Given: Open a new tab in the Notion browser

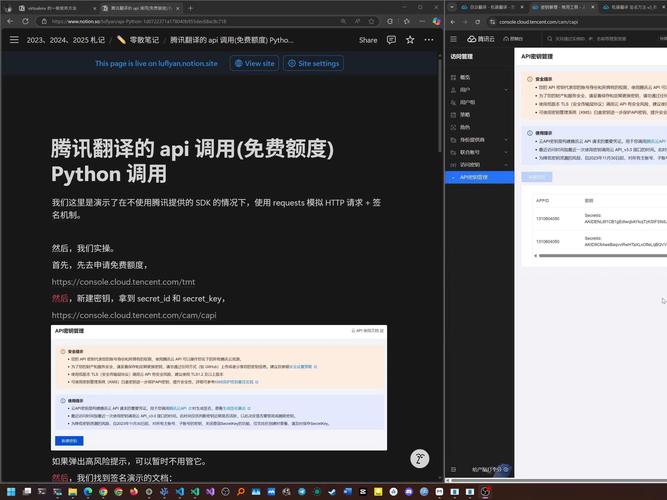Looking at the screenshot, I should coord(191,8).
